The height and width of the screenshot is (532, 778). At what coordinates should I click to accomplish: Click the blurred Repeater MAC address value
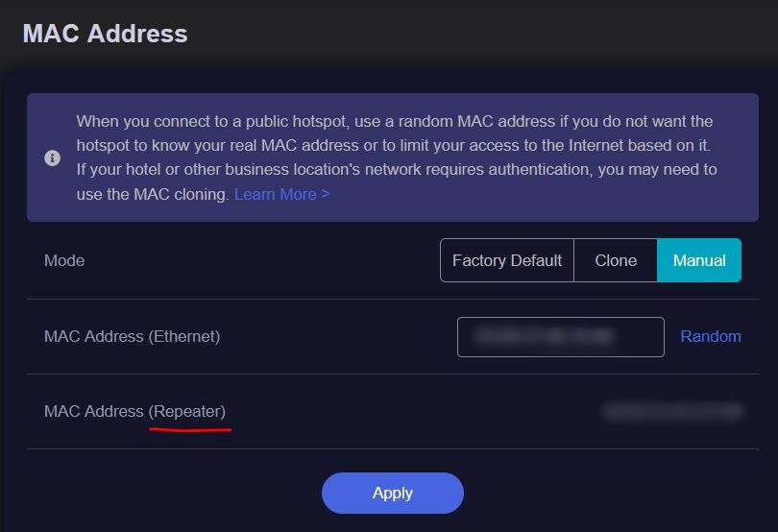[673, 412]
